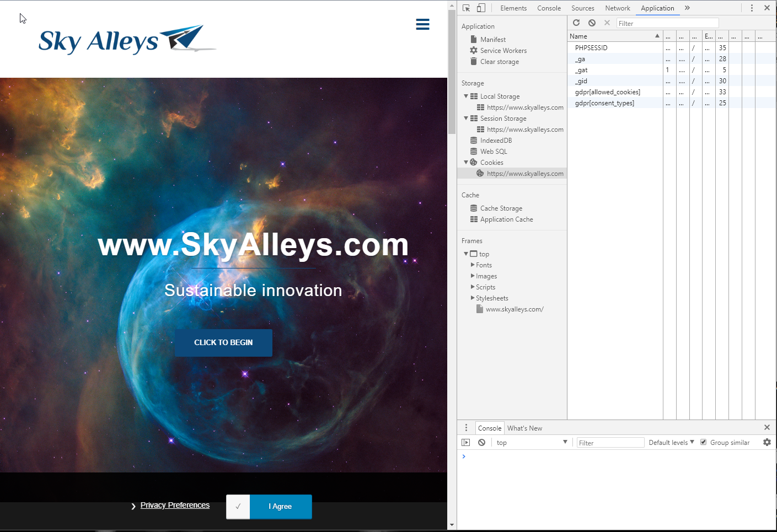777x532 pixels.
Task: Click the console prompt line
Action: (617, 456)
